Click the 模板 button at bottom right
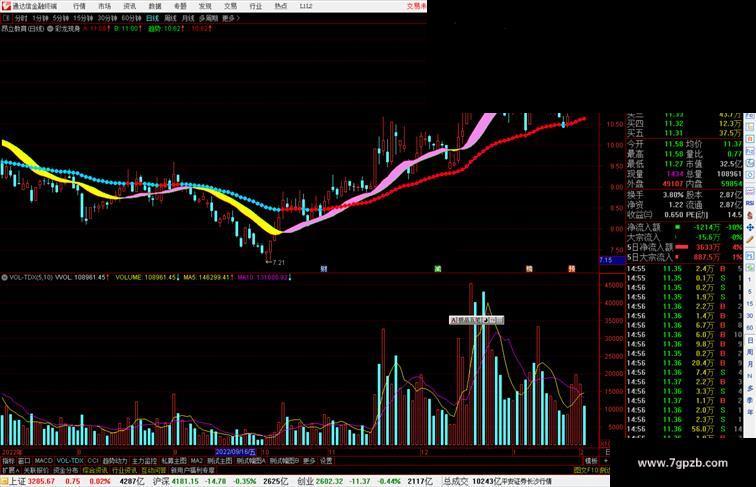 (x=591, y=461)
